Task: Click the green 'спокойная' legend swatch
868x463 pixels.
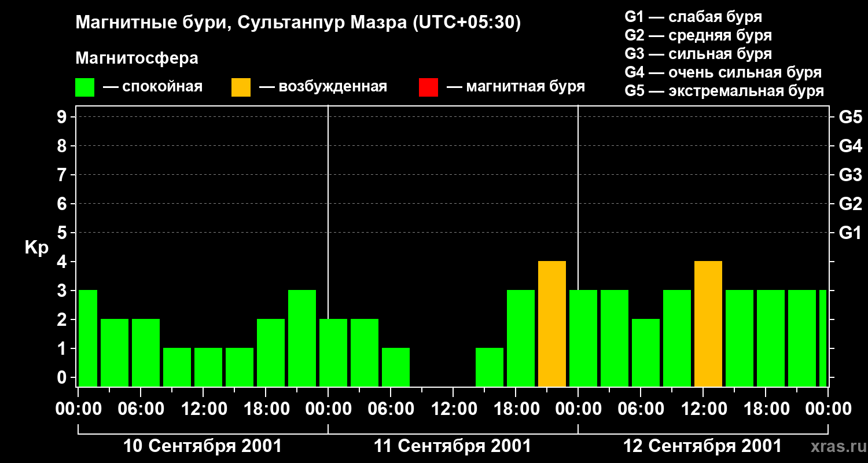Action: (x=84, y=87)
